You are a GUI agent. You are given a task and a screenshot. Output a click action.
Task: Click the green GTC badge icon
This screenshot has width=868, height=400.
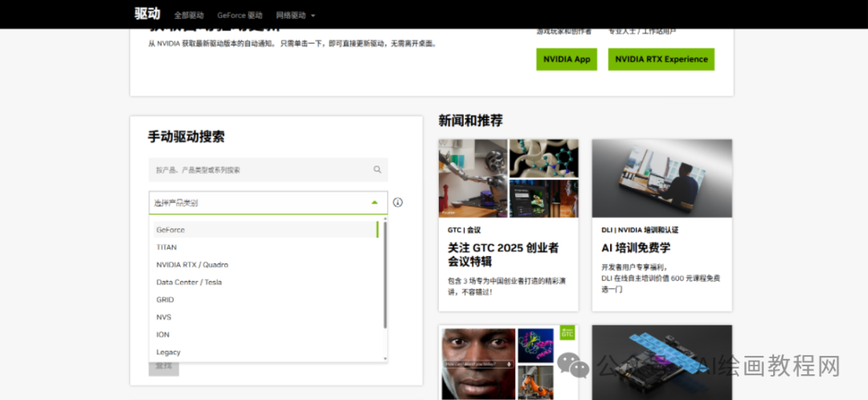tap(567, 333)
